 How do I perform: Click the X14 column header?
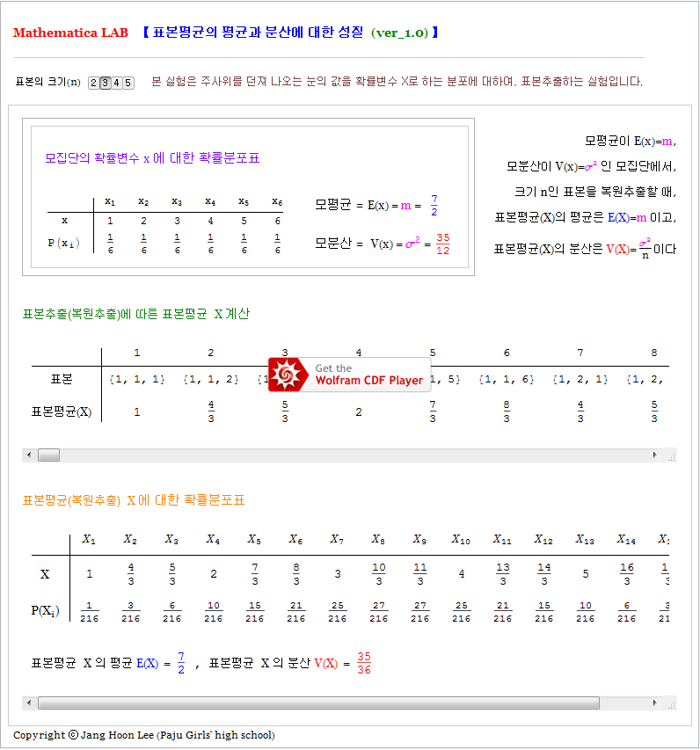(626, 540)
